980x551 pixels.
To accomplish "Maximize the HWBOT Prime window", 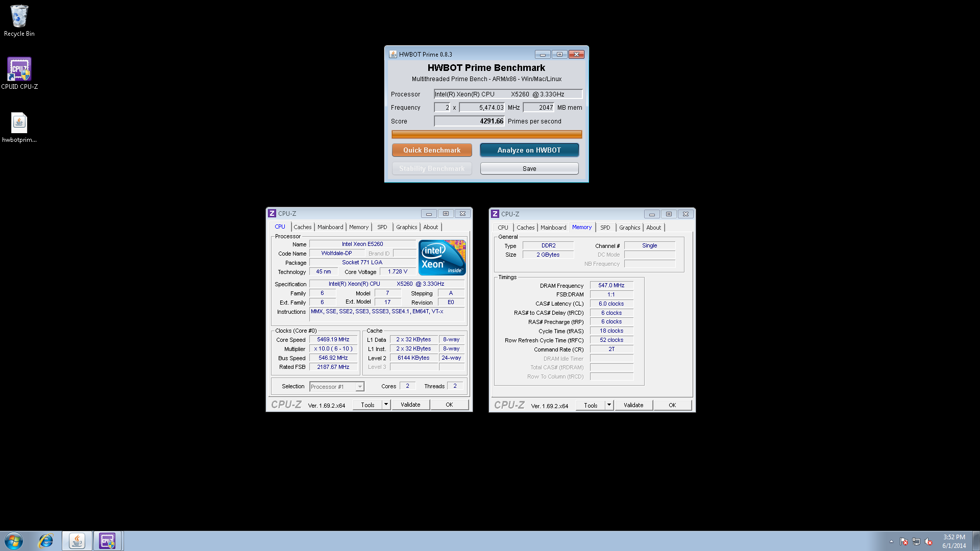I will [559, 54].
